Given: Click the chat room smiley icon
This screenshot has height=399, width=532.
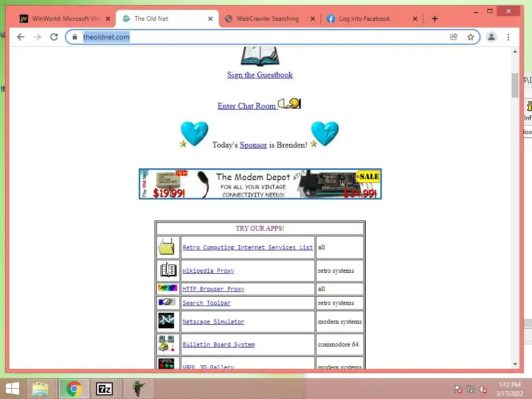Looking at the screenshot, I should click(289, 103).
